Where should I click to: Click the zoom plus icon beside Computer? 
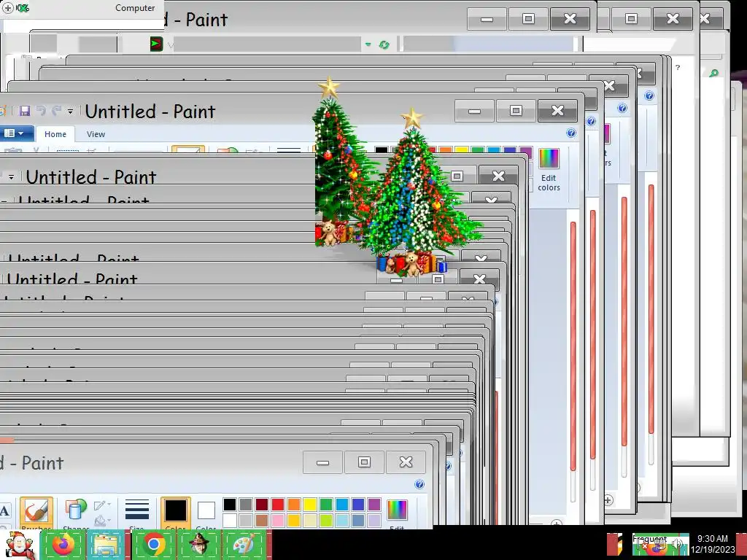[8, 8]
